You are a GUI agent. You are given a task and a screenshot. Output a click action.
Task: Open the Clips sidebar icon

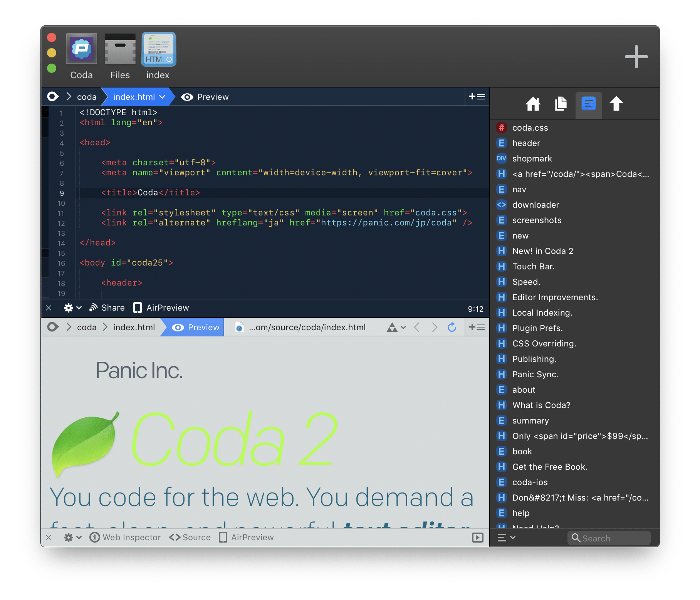point(561,104)
